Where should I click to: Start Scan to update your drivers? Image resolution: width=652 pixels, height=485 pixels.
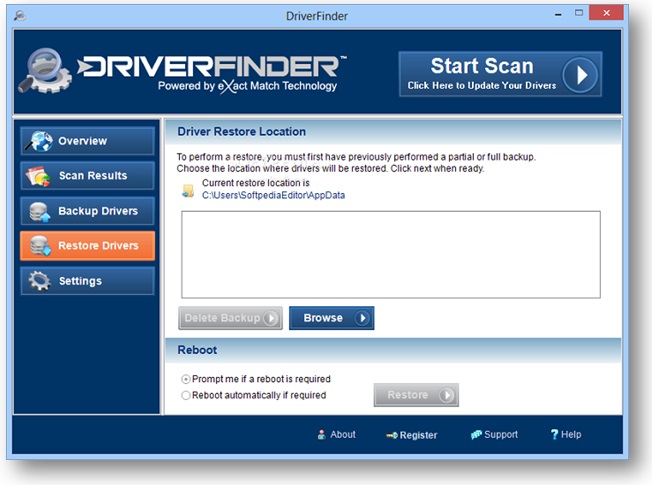[x=500, y=74]
